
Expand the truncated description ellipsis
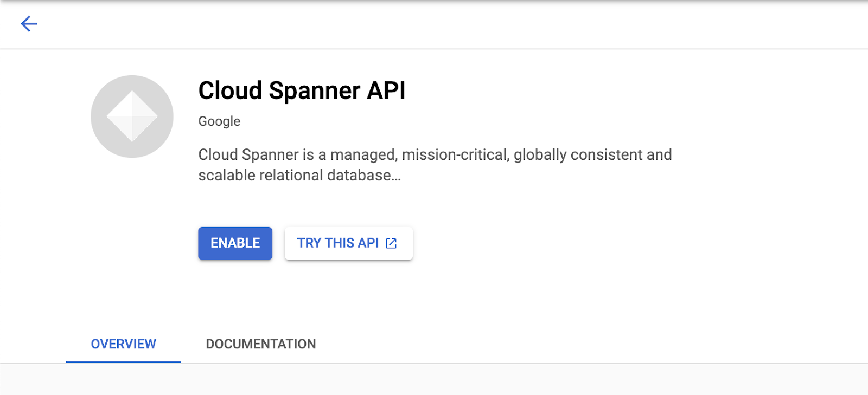point(396,176)
